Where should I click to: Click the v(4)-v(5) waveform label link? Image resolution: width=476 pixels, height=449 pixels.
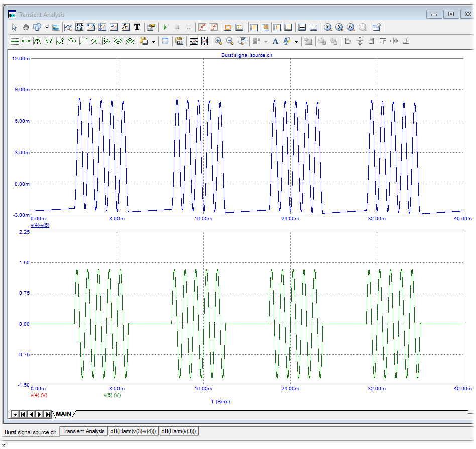pos(40,225)
